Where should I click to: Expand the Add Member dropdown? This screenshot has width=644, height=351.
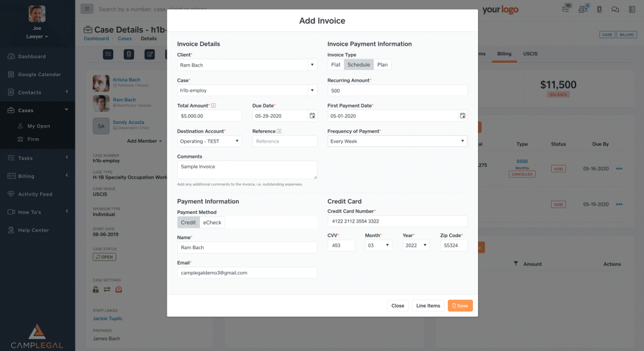pyautogui.click(x=144, y=140)
